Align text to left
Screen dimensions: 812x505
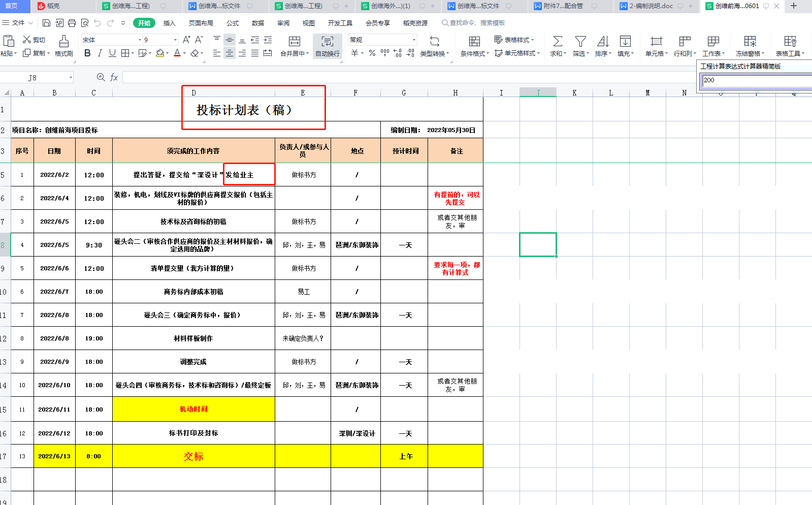217,53
